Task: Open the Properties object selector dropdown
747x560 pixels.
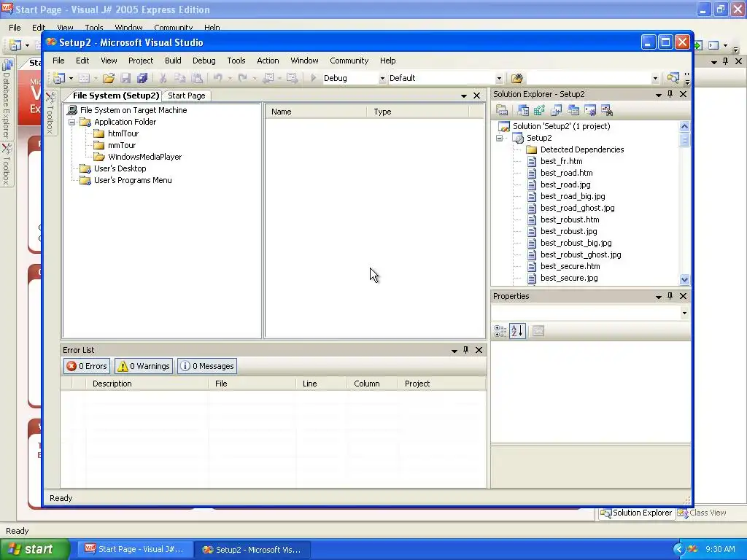Action: click(x=684, y=314)
